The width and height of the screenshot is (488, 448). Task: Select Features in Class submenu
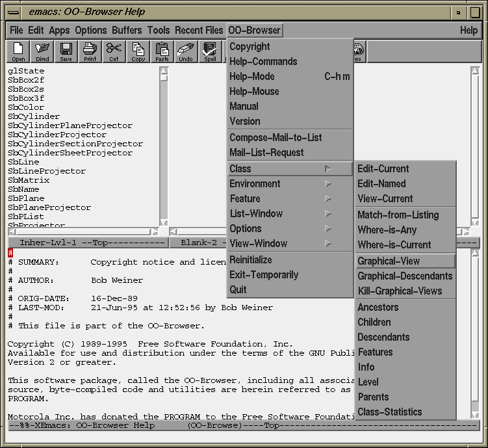[x=405, y=352]
